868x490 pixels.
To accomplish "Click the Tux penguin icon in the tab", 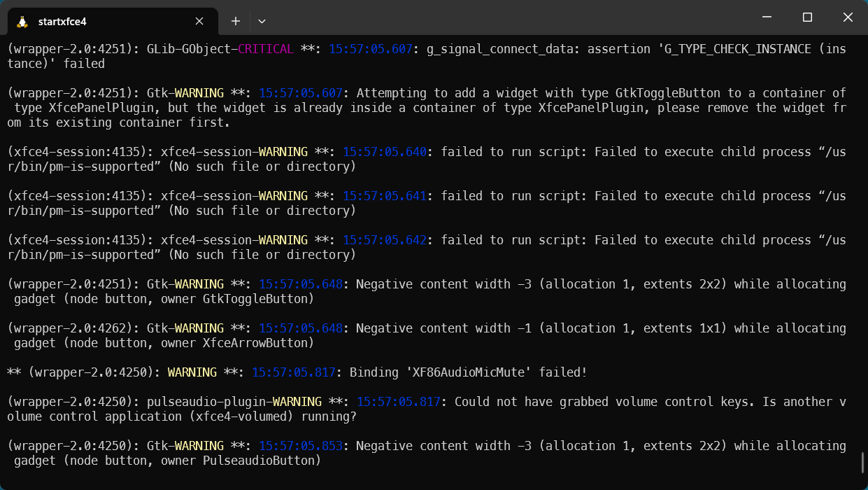I will 22,21.
